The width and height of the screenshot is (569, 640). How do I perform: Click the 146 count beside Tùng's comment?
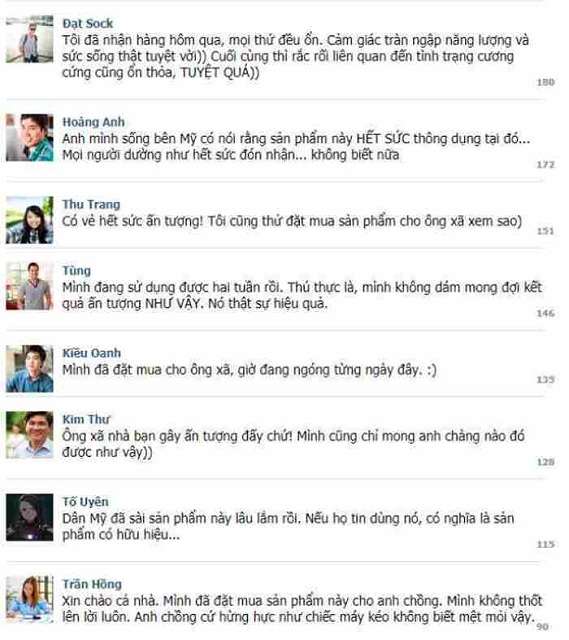point(545,313)
